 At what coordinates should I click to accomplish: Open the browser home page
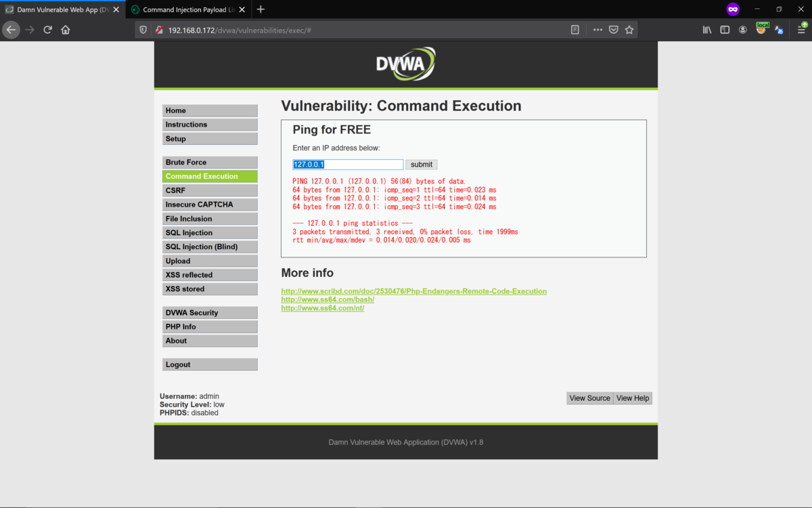coord(66,30)
